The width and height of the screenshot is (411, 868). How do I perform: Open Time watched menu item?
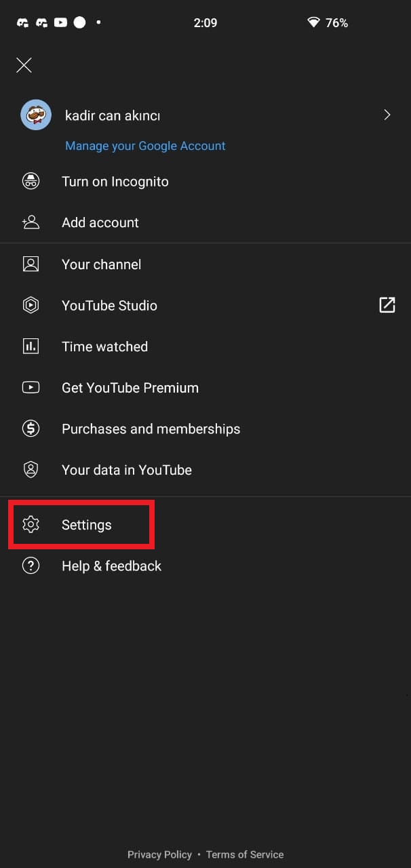[104, 347]
